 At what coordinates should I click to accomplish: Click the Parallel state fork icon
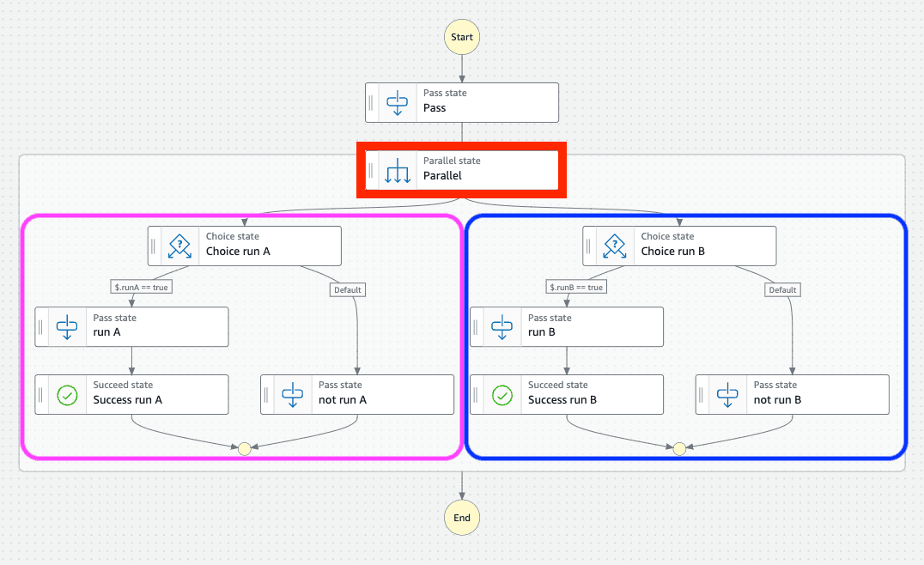(x=397, y=170)
